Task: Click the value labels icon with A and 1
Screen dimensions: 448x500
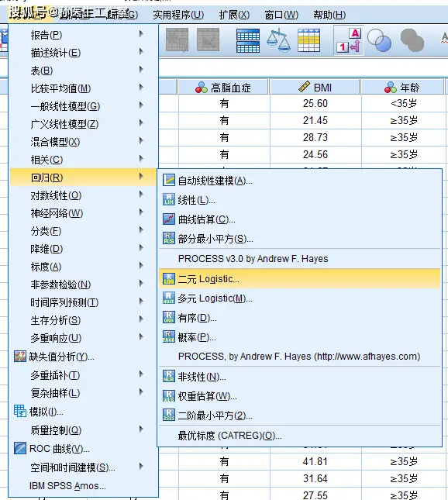Action: 349,40
